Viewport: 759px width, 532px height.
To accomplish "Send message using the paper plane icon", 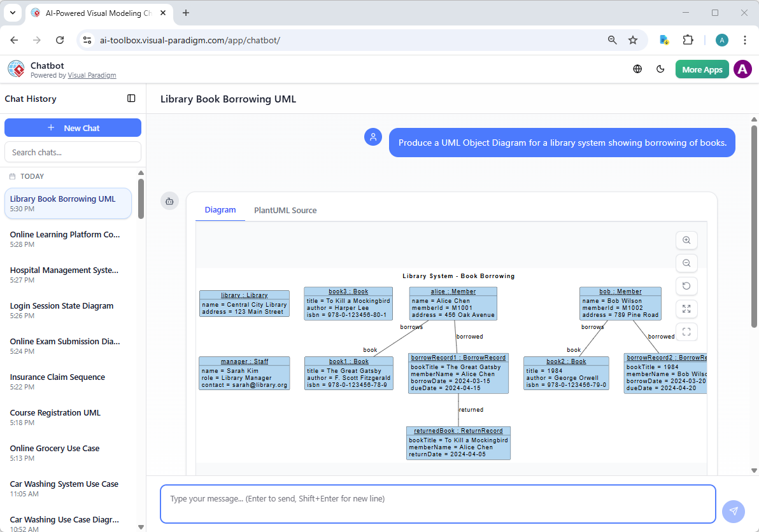I will (x=733, y=511).
